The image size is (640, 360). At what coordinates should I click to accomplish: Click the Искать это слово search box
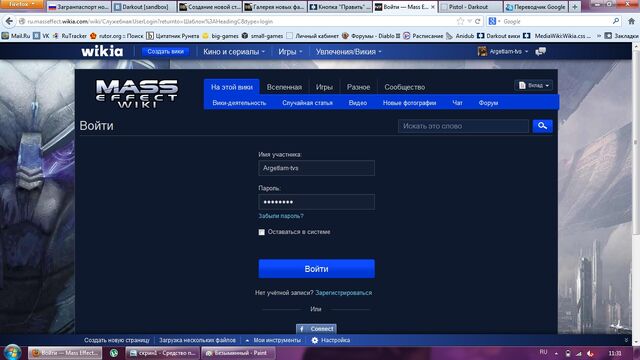[463, 126]
